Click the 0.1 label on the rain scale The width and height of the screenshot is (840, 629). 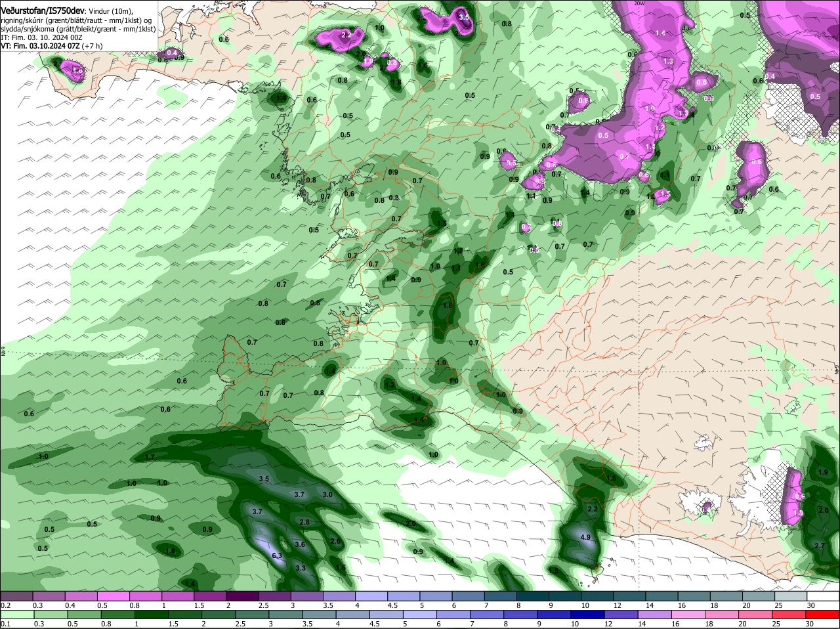(6, 624)
